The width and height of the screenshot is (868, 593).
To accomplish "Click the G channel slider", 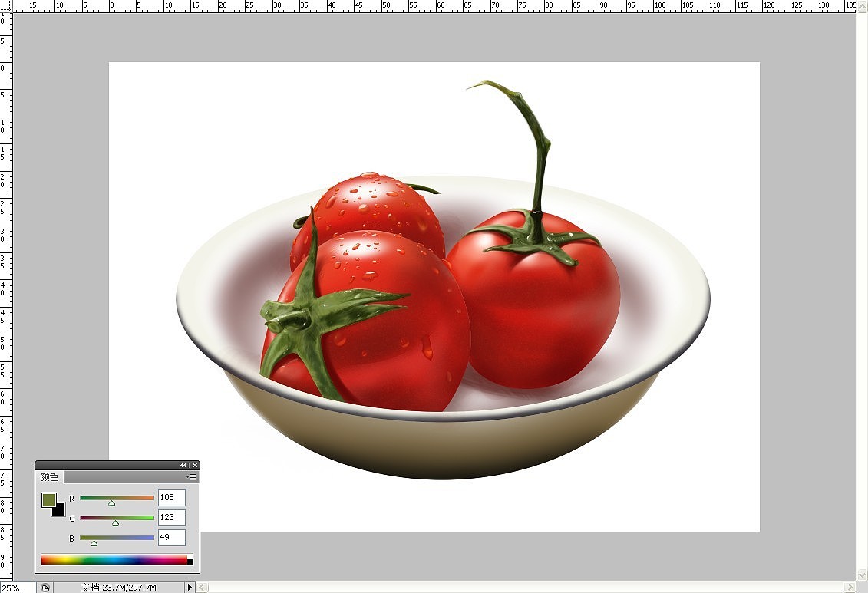I will 117,518.
